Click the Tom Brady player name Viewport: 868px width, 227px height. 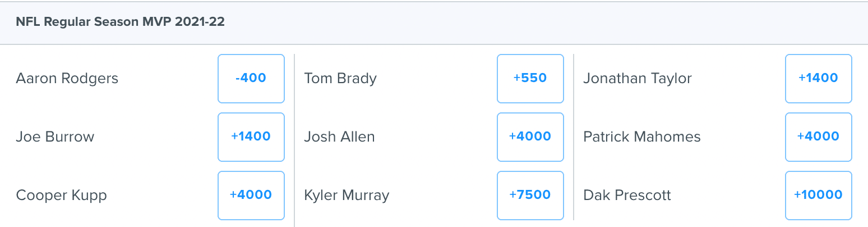[x=340, y=79]
